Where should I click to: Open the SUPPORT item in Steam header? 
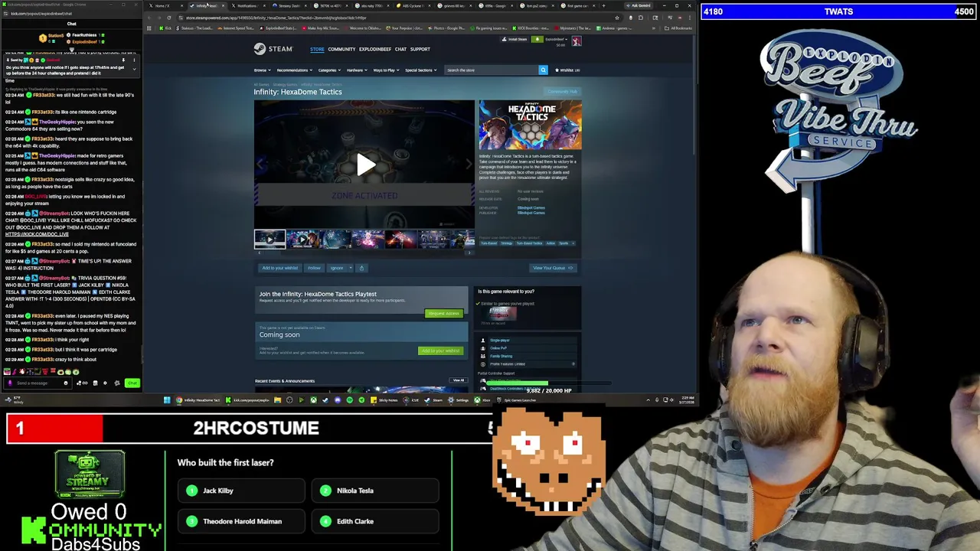(420, 49)
